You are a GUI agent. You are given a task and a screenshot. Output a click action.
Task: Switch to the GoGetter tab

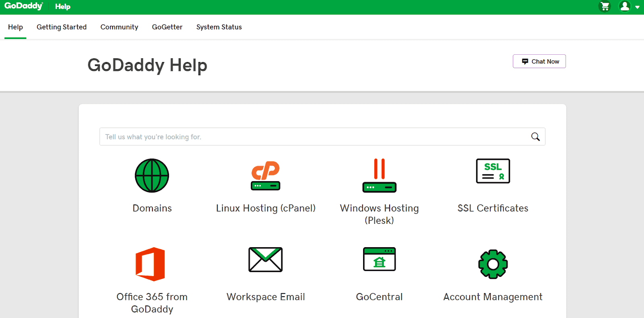click(x=167, y=27)
